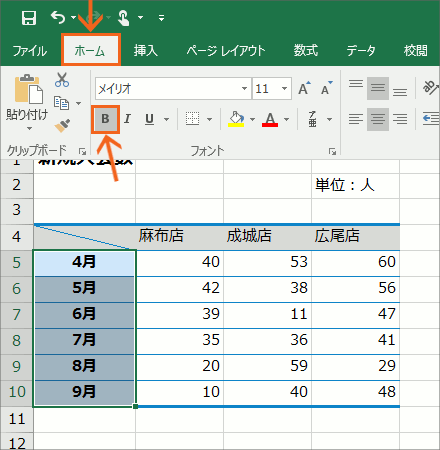The width and height of the screenshot is (440, 450).
Task: Center text horizontally
Action: click(x=378, y=119)
